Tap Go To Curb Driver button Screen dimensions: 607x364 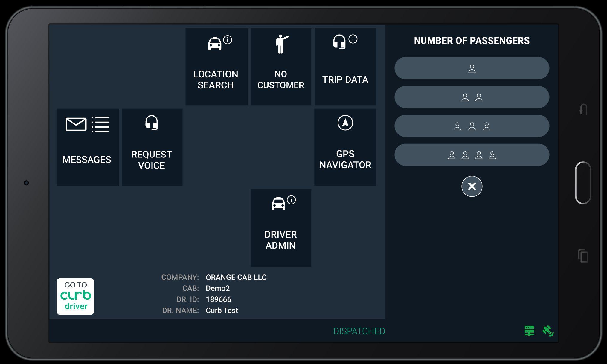75,296
